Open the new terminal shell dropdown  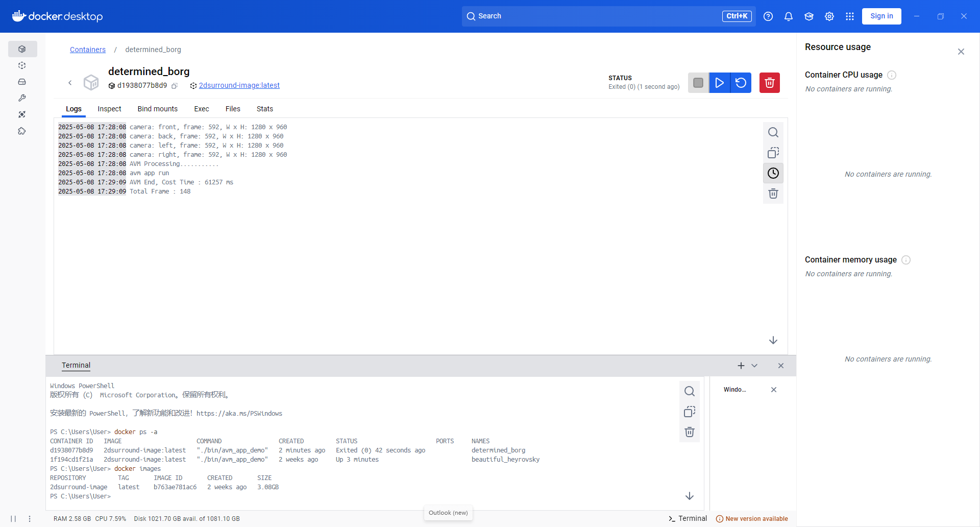[x=754, y=365]
